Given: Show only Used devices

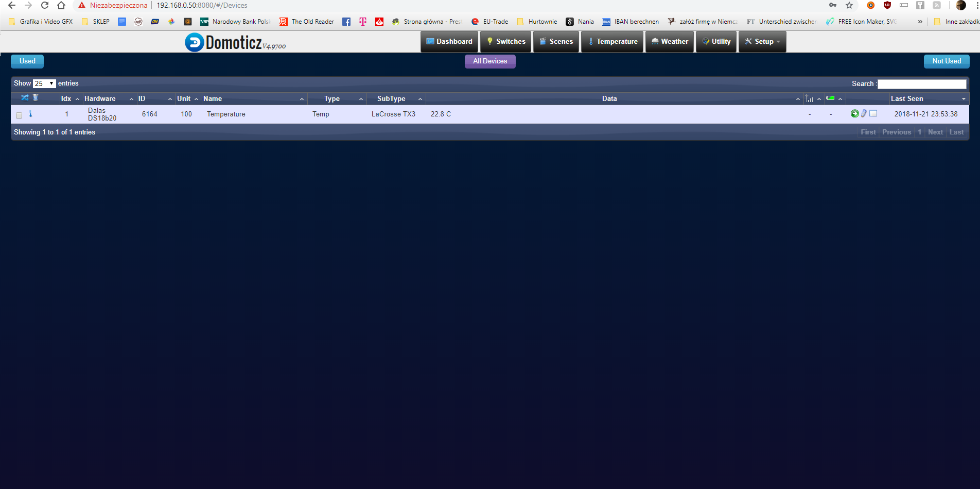Looking at the screenshot, I should pyautogui.click(x=27, y=61).
